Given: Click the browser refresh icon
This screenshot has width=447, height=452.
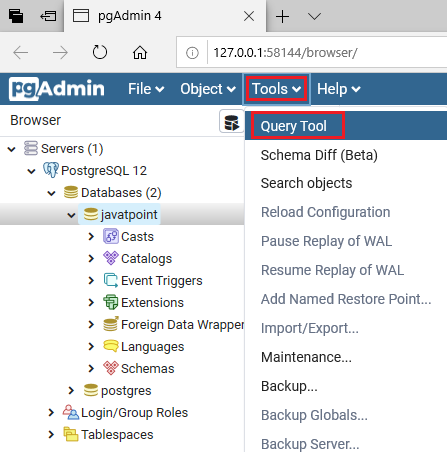Looking at the screenshot, I should 100,52.
